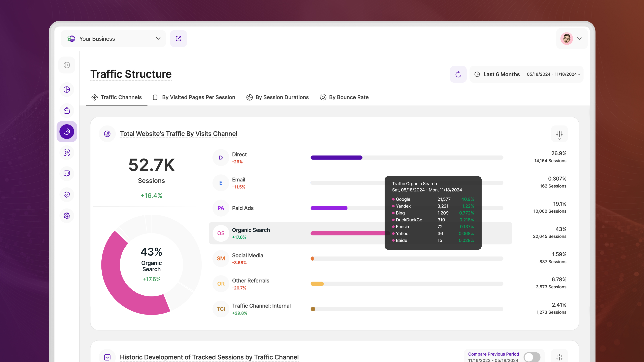Viewport: 644px width, 362px height.
Task: Click the sidebar collapse arrow icon
Action: [x=67, y=65]
